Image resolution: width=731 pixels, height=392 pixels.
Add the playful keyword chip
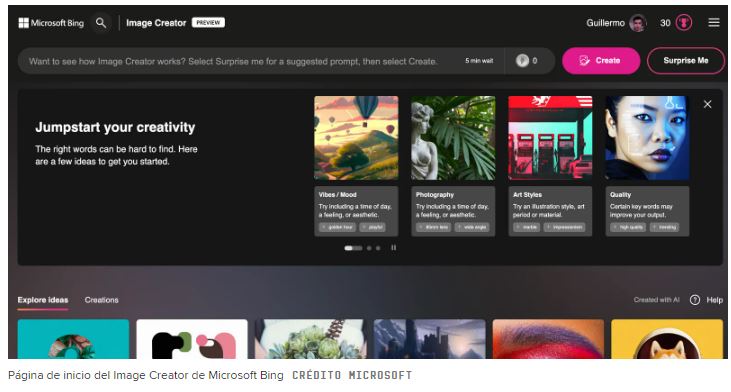373,227
